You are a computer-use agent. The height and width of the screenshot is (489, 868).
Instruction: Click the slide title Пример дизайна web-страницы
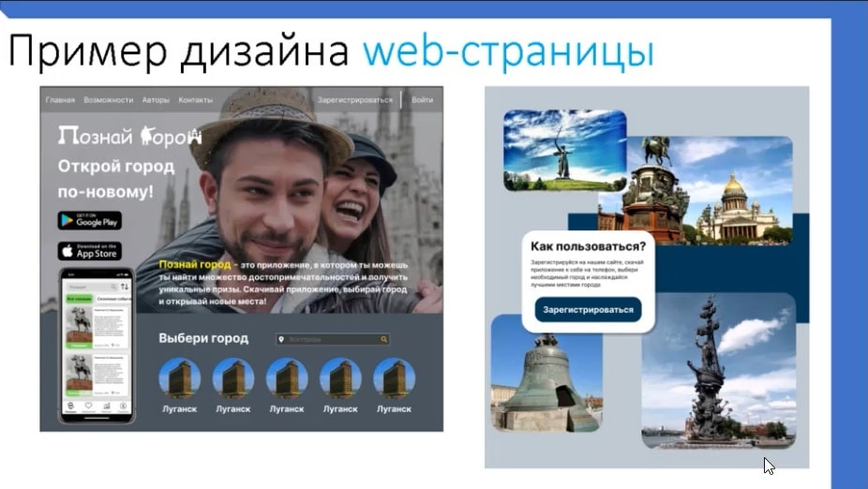click(x=331, y=51)
